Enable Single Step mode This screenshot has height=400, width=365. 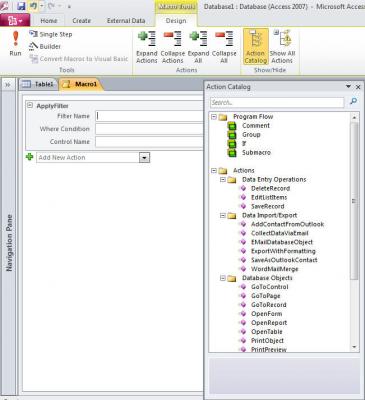pyautogui.click(x=50, y=34)
